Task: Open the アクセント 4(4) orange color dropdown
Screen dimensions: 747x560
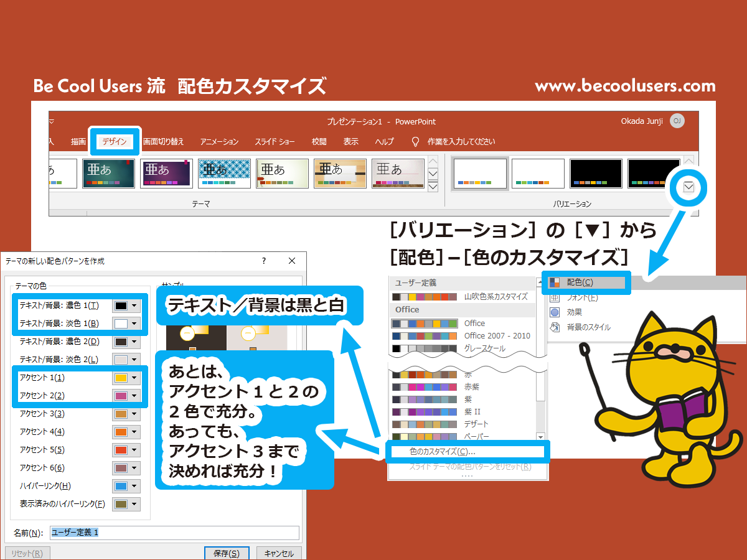Action: coord(127,432)
